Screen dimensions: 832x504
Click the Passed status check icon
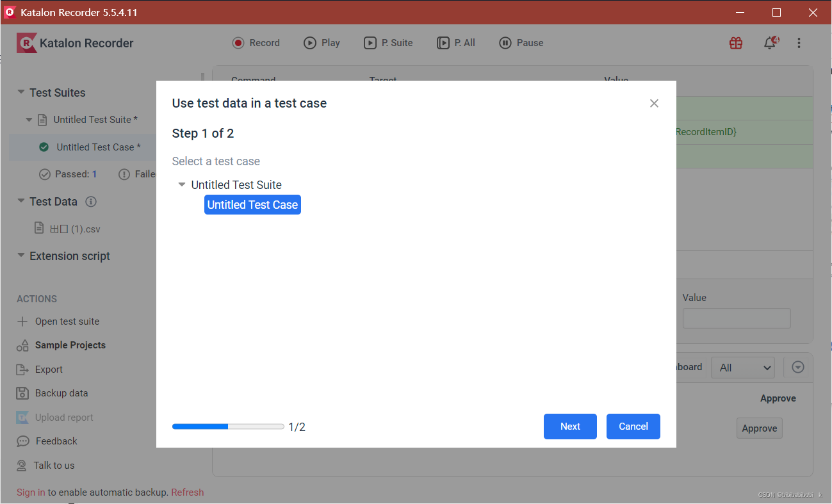point(45,174)
